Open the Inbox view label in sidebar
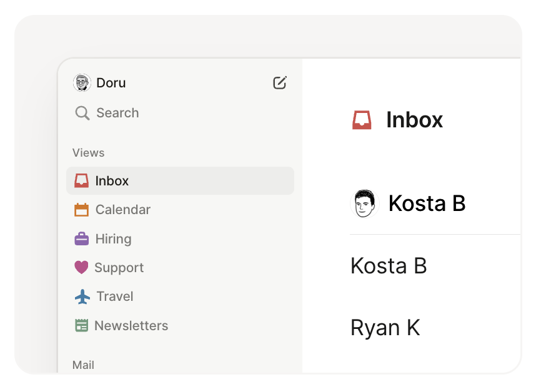Image resolution: width=541 pixels, height=392 pixels. click(x=112, y=181)
